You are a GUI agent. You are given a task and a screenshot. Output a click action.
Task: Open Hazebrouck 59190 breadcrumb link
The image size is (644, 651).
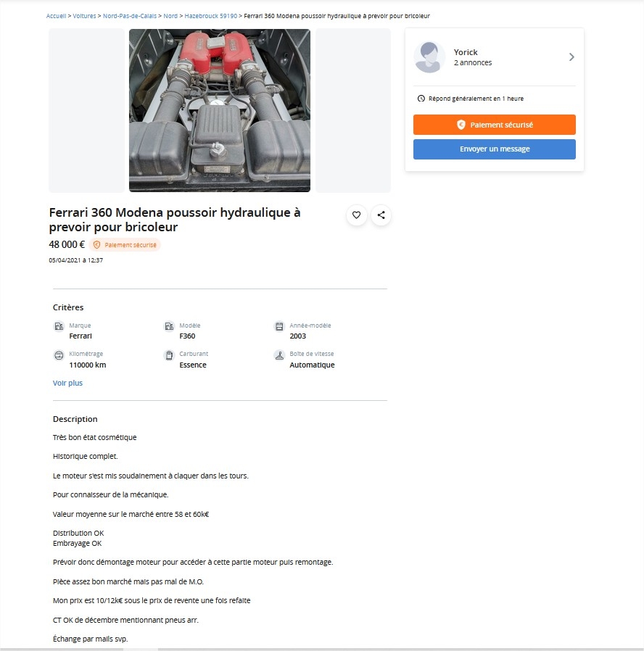click(210, 16)
